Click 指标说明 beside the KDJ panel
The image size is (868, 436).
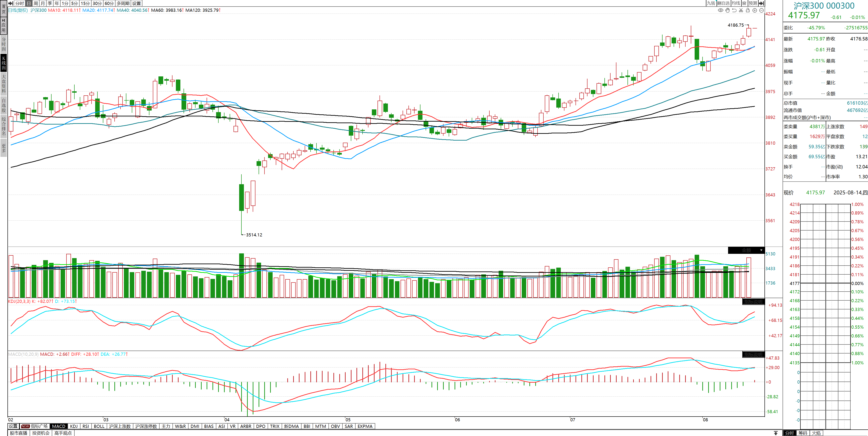point(753,302)
